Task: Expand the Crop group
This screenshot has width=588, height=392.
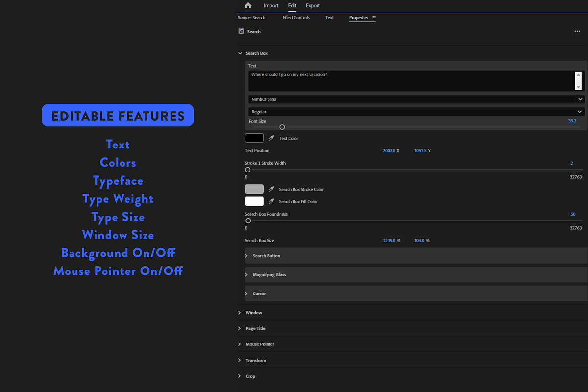Action: point(240,376)
